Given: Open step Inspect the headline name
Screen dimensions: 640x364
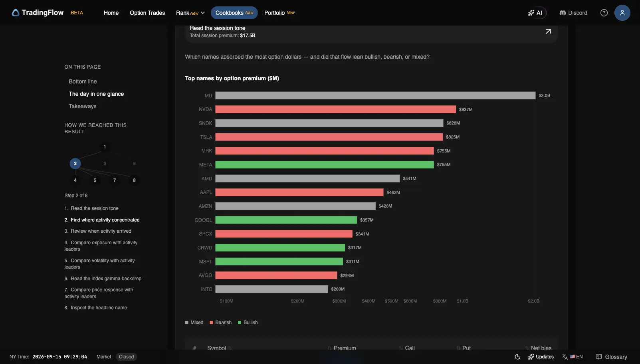Looking at the screenshot, I should tap(96, 308).
